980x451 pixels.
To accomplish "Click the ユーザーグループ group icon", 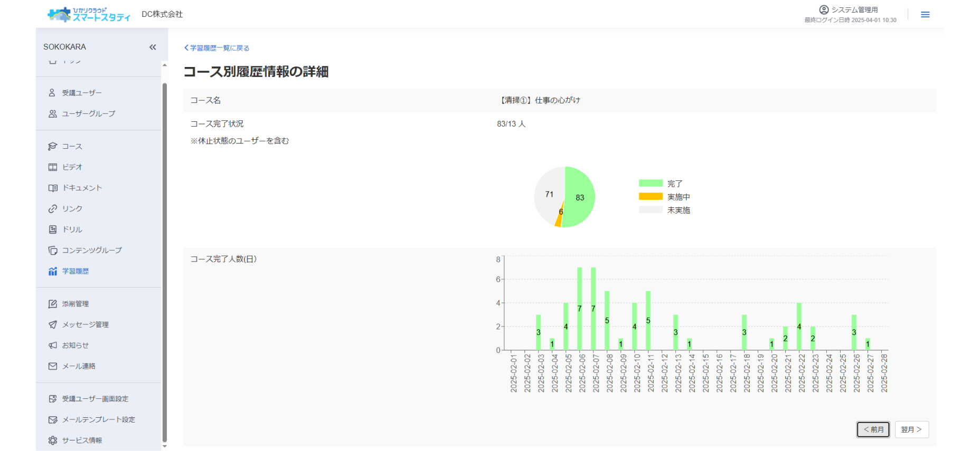I will 52,114.
